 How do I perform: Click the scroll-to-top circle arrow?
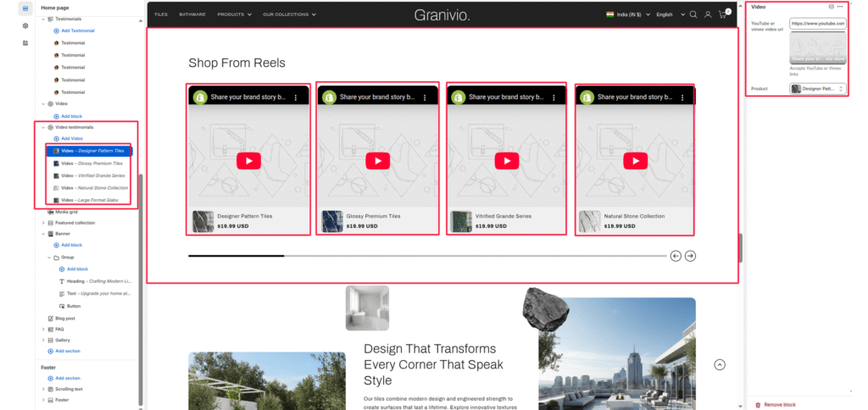[x=720, y=365]
